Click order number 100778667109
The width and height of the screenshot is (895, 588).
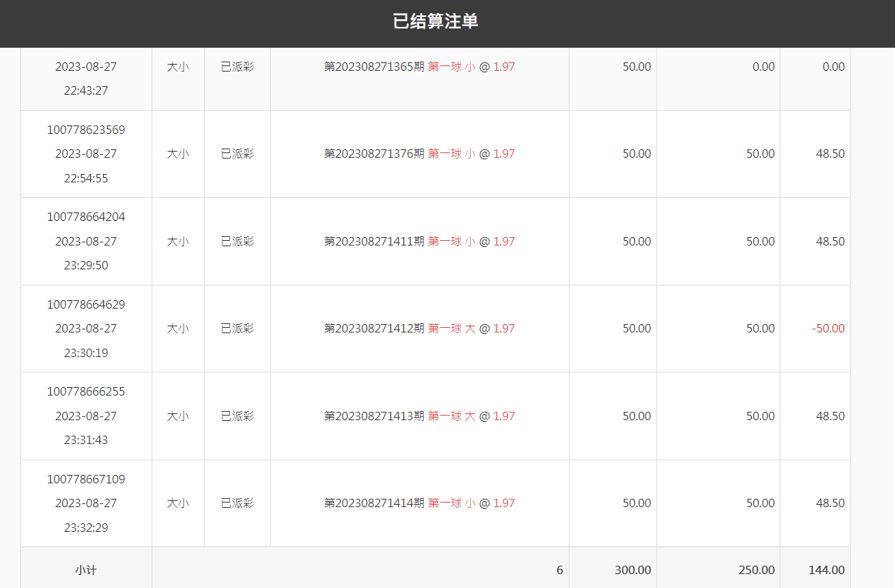click(86, 479)
